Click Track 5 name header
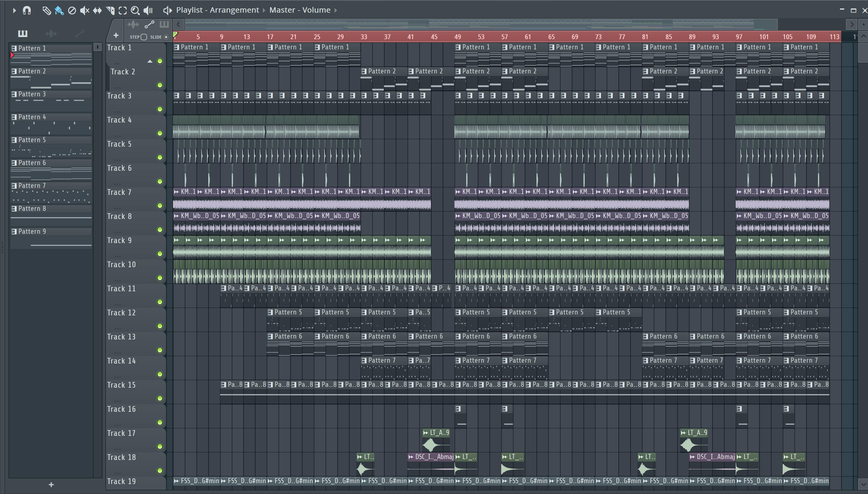868x494 pixels. [119, 144]
